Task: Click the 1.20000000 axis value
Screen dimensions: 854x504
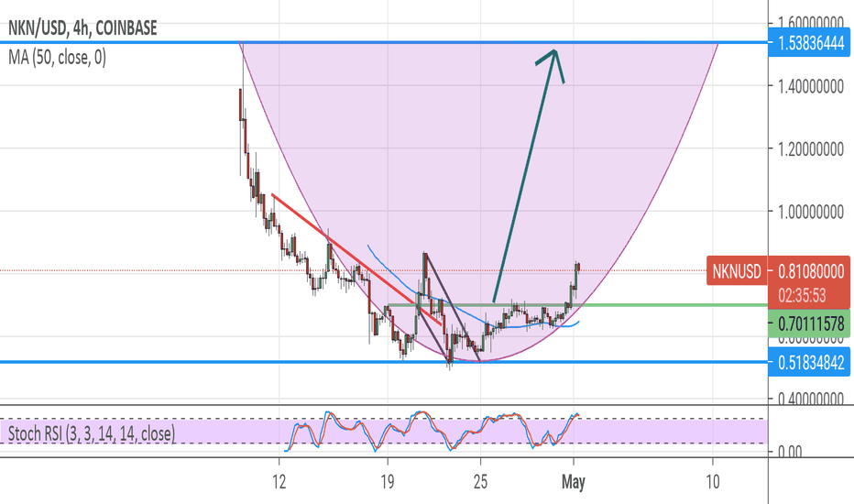Action: [811, 148]
